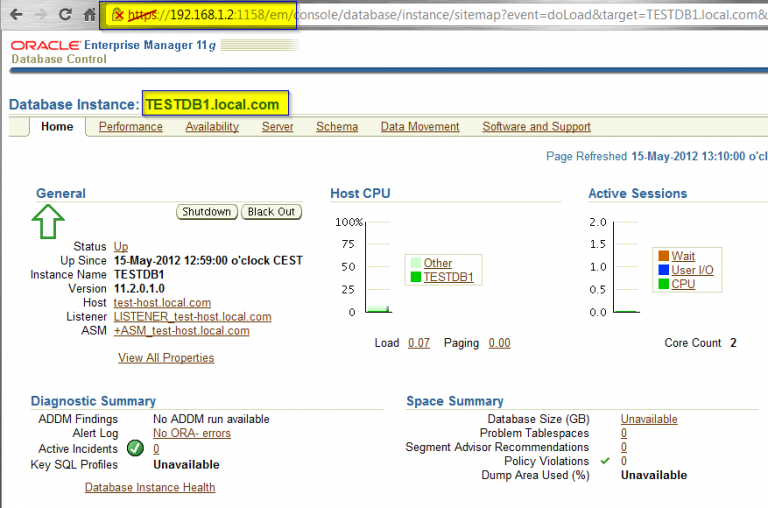The image size is (768, 508).
Task: Open the Other link in Host CPU legend
Action: point(438,263)
